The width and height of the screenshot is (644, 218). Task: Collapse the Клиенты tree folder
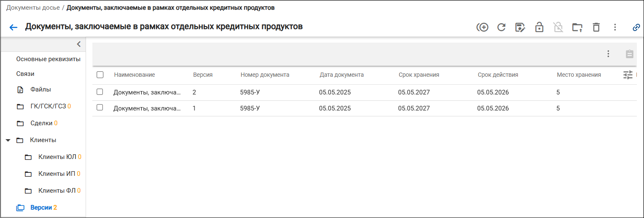click(x=8, y=140)
